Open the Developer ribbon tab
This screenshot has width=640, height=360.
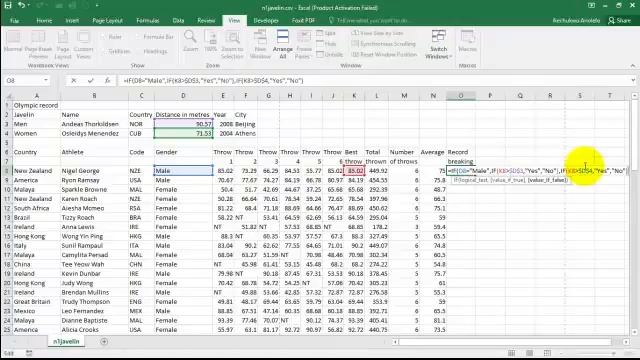click(x=266, y=20)
